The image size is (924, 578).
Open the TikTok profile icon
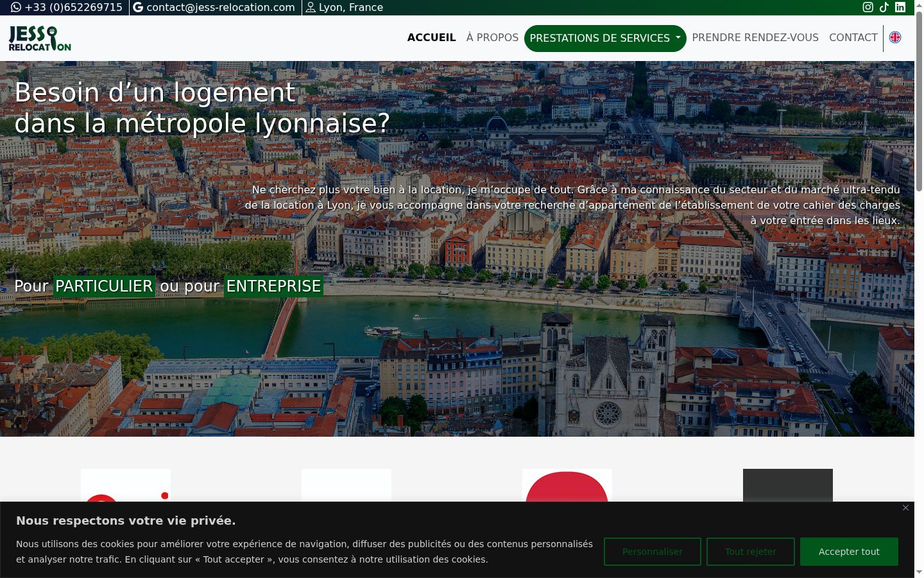click(884, 7)
